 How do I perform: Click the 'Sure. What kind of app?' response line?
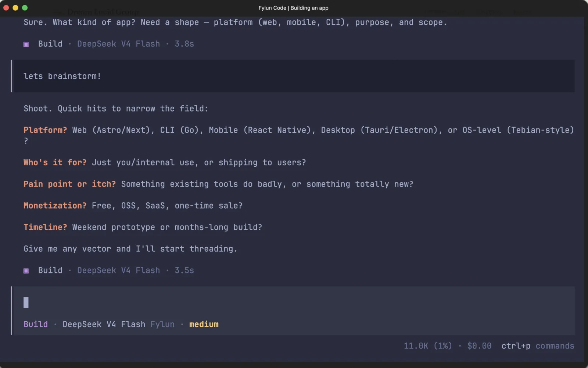pos(235,22)
